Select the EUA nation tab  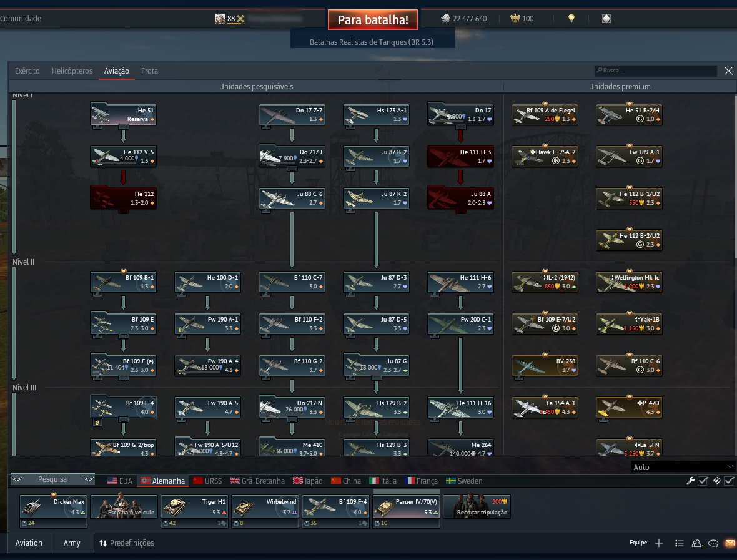pyautogui.click(x=120, y=481)
